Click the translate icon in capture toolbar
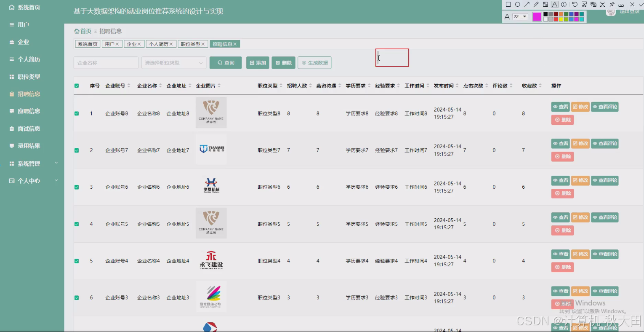This screenshot has width=644, height=332. pyautogui.click(x=593, y=4)
